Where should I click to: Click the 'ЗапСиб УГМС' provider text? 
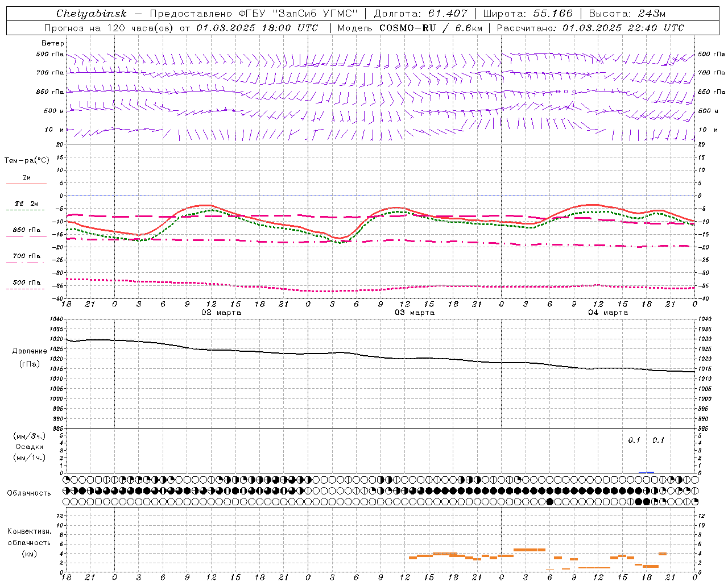pos(315,14)
